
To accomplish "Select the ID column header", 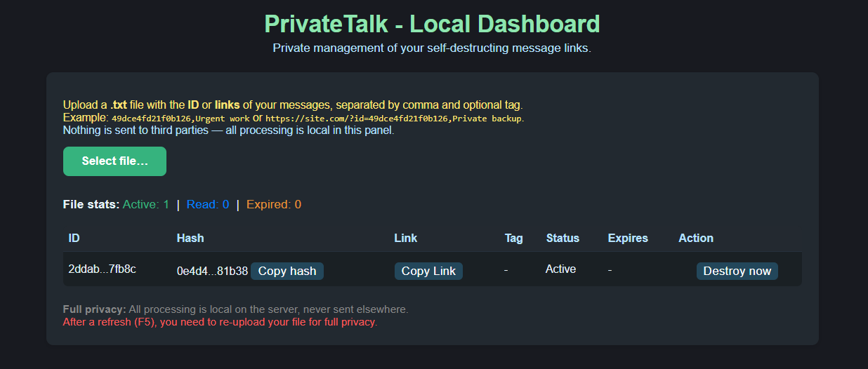I will pyautogui.click(x=74, y=239).
